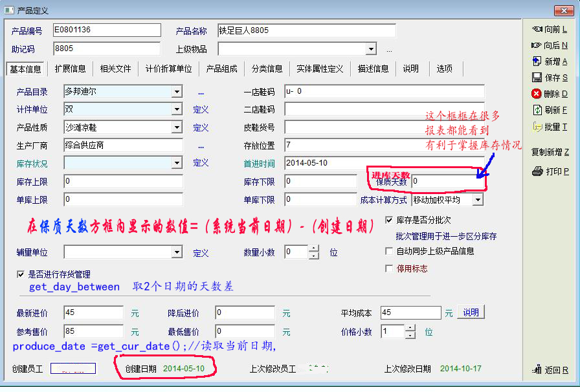Click the 向后 (next record) icon button
The height and width of the screenshot is (392, 580).
click(x=537, y=46)
